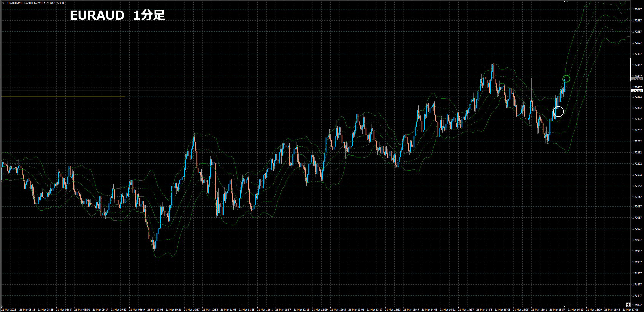Image resolution: width=644 pixels, height=312 pixels.
Task: Select the green circle at the latest candle
Action: click(x=566, y=79)
